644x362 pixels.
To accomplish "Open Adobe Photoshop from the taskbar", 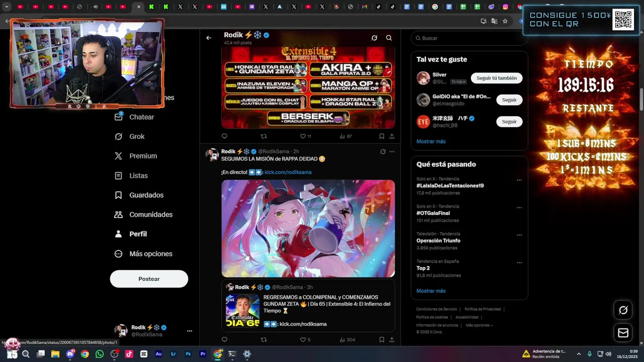I will pos(188,354).
